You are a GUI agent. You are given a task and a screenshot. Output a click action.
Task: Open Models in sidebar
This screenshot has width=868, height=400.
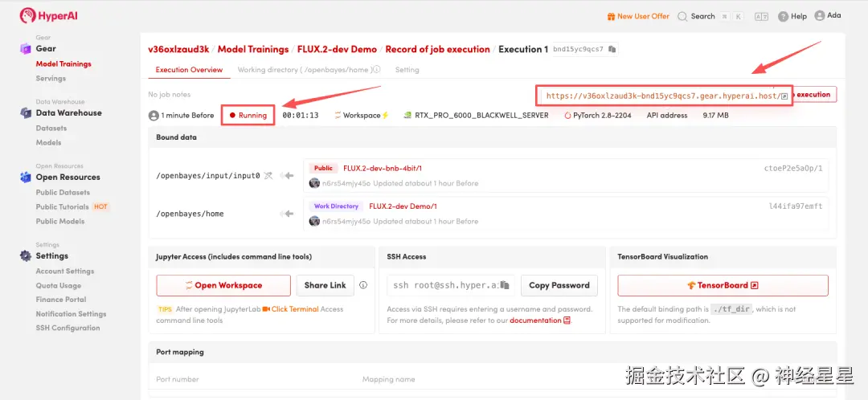[x=49, y=143]
